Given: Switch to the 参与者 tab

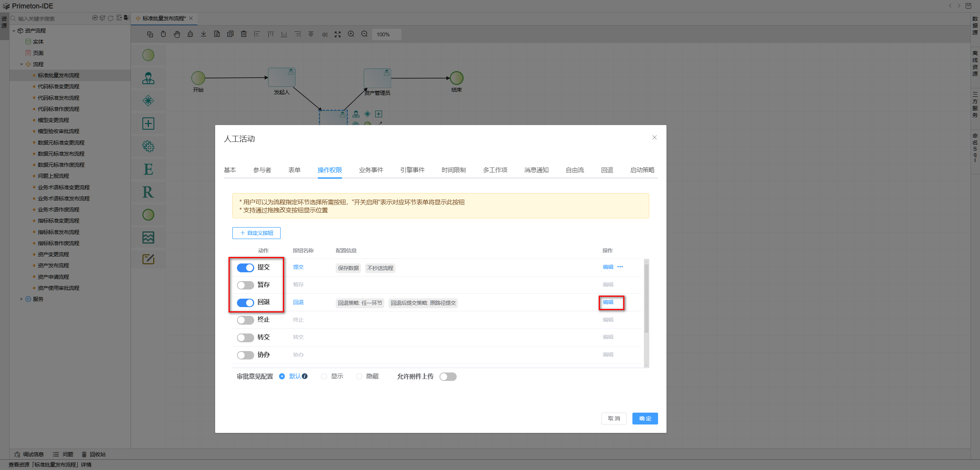Looking at the screenshot, I should click(262, 170).
